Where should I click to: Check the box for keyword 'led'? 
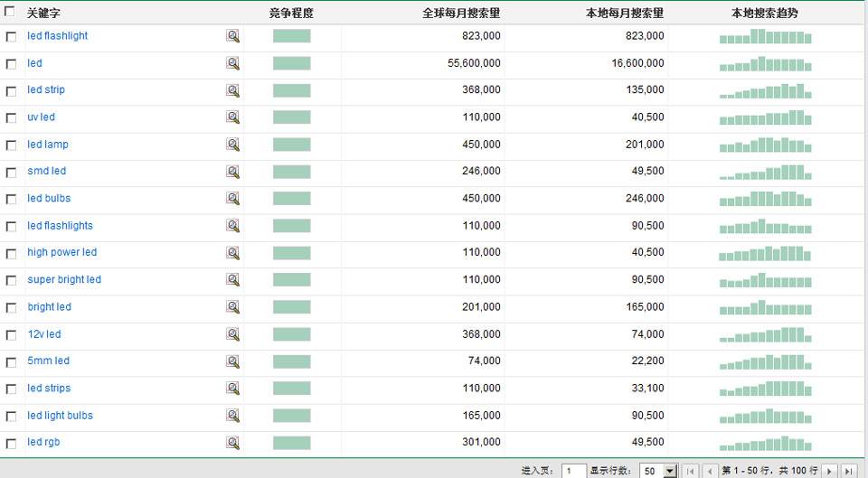(x=11, y=64)
